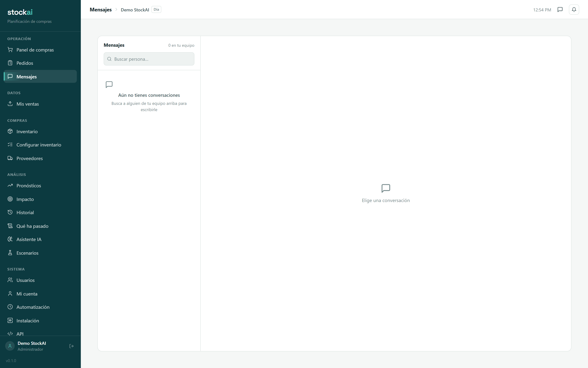The height and width of the screenshot is (368, 588).
Task: Open Panel de compras cart icon
Action: tap(10, 50)
